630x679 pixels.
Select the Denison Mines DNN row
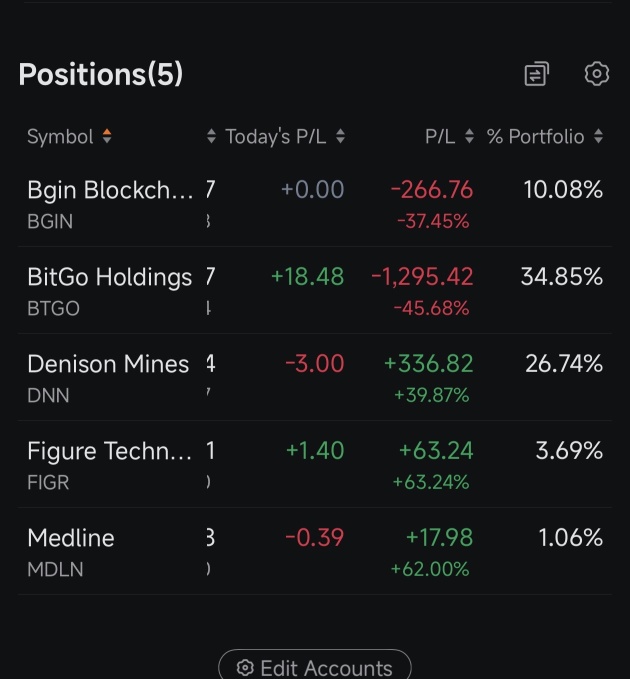click(315, 378)
